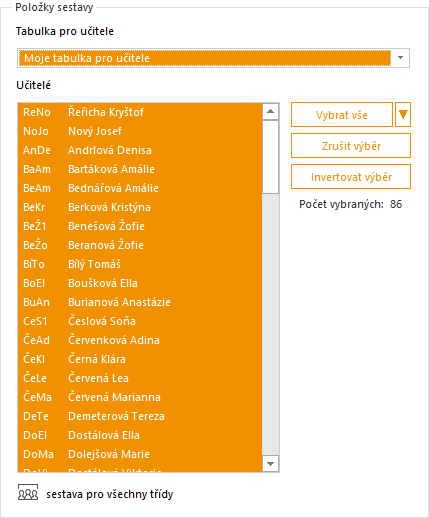429x518 pixels.
Task: Click the Invertovat výběr button
Action: (351, 177)
